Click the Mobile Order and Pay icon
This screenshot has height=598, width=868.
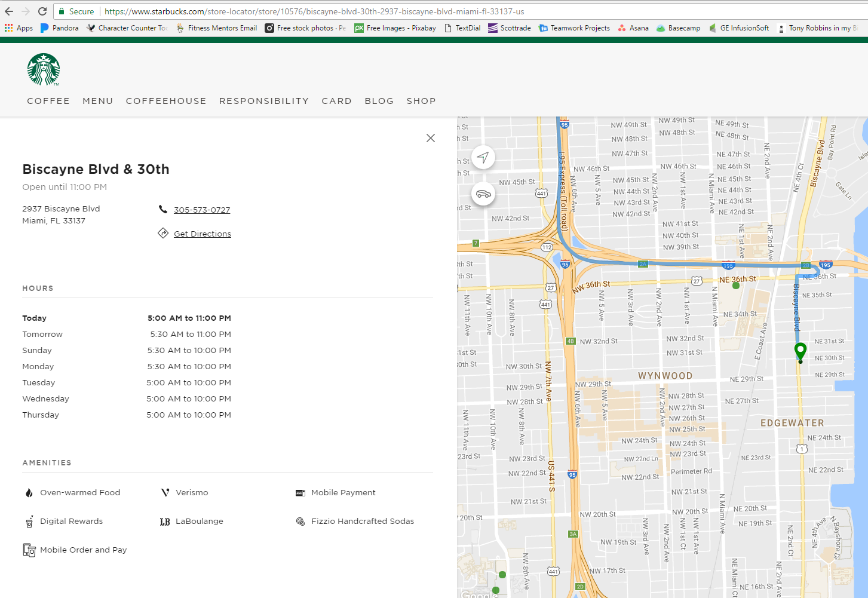click(x=29, y=550)
